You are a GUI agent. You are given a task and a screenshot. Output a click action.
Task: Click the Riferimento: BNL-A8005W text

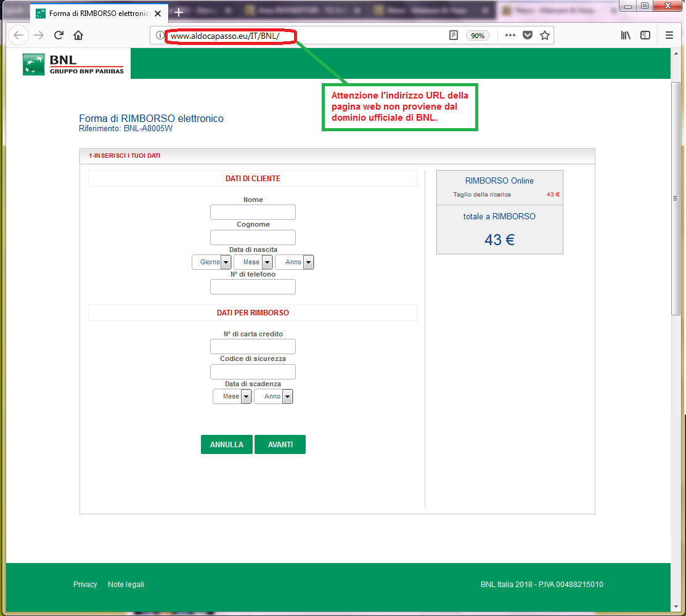[x=126, y=129]
